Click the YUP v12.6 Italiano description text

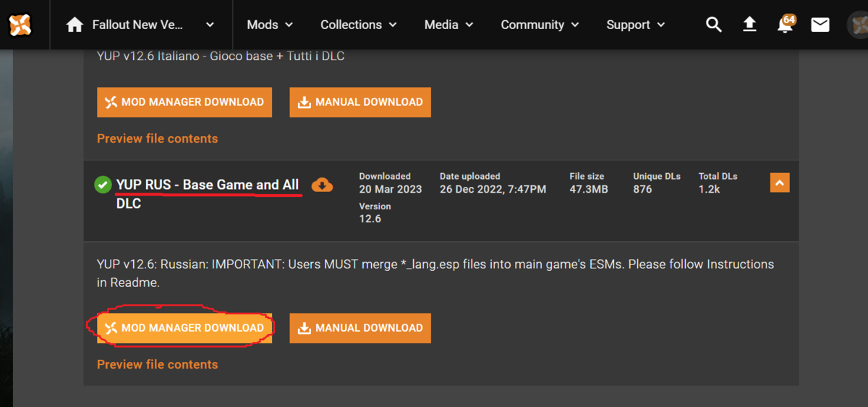(x=221, y=56)
